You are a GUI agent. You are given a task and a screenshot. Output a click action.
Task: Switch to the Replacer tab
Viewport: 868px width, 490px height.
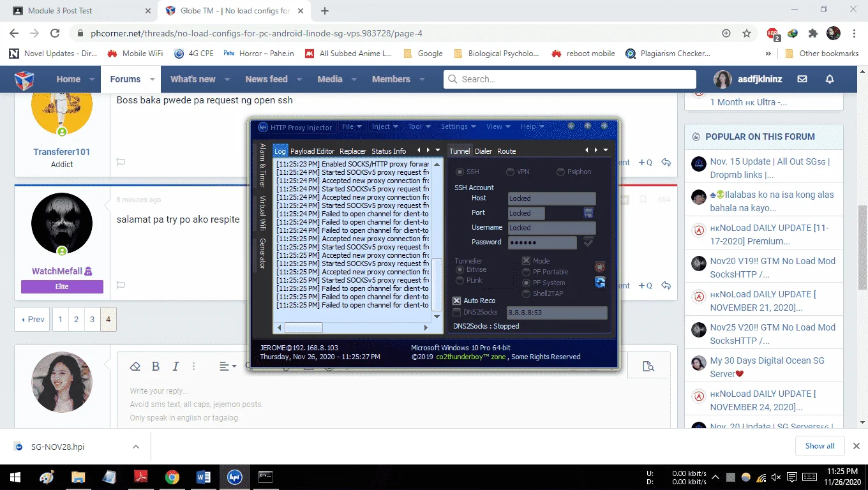click(x=353, y=151)
